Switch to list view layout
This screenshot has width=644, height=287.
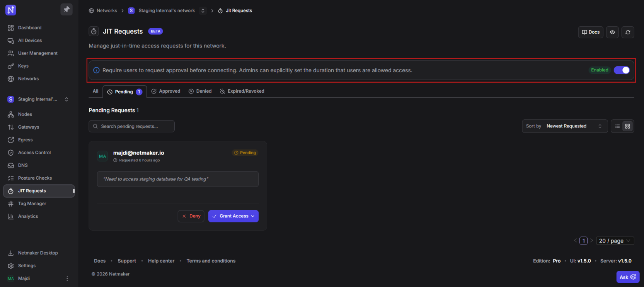(617, 126)
